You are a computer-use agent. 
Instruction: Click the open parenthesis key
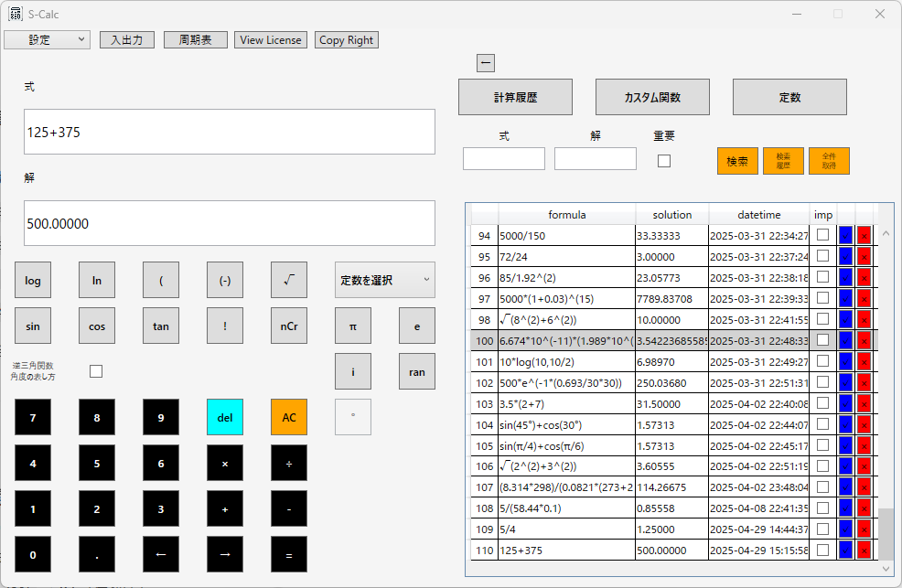[x=160, y=280]
